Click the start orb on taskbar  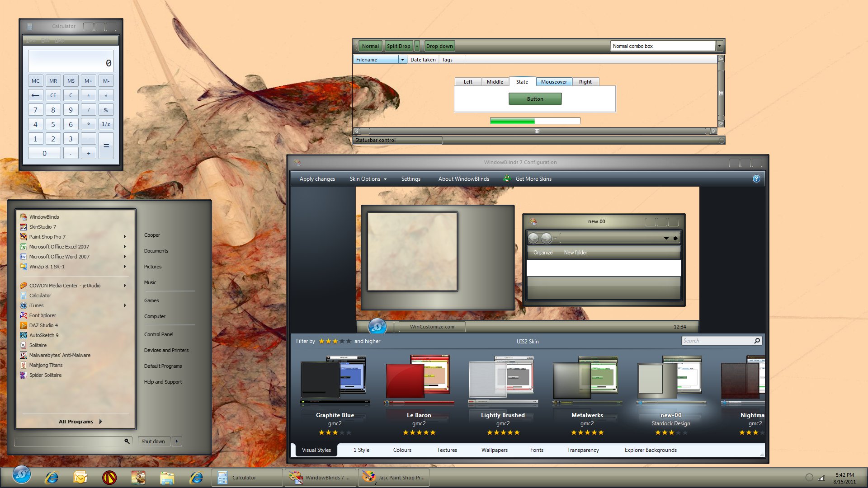(x=21, y=475)
